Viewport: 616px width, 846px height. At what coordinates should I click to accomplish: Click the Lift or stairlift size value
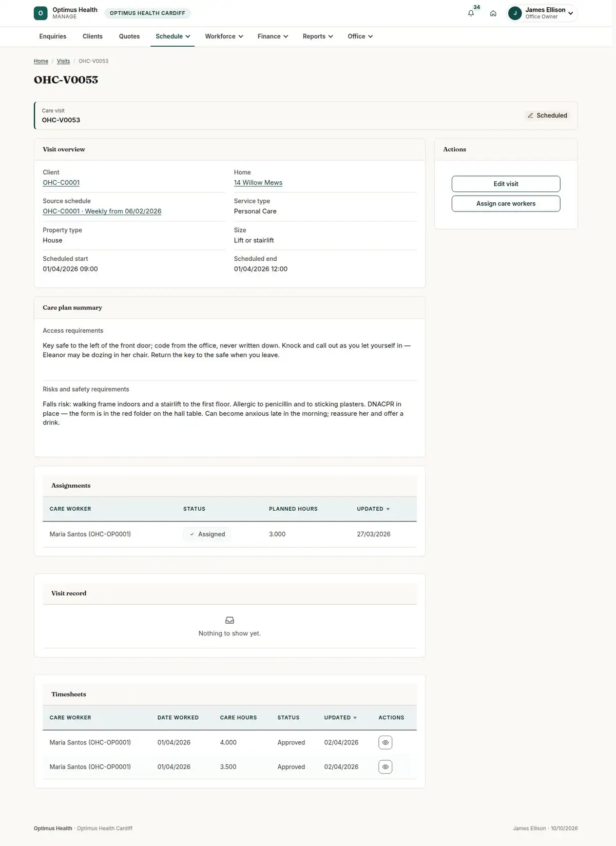click(254, 240)
